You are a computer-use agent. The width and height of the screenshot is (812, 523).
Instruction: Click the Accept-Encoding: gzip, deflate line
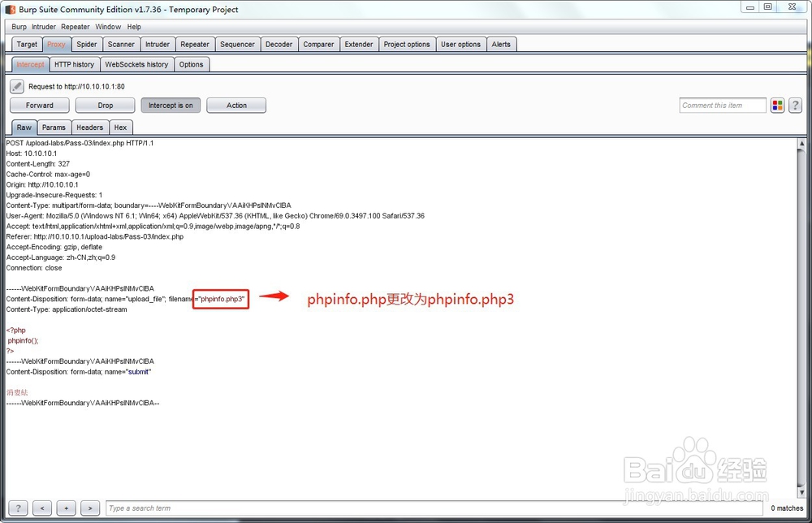point(54,247)
